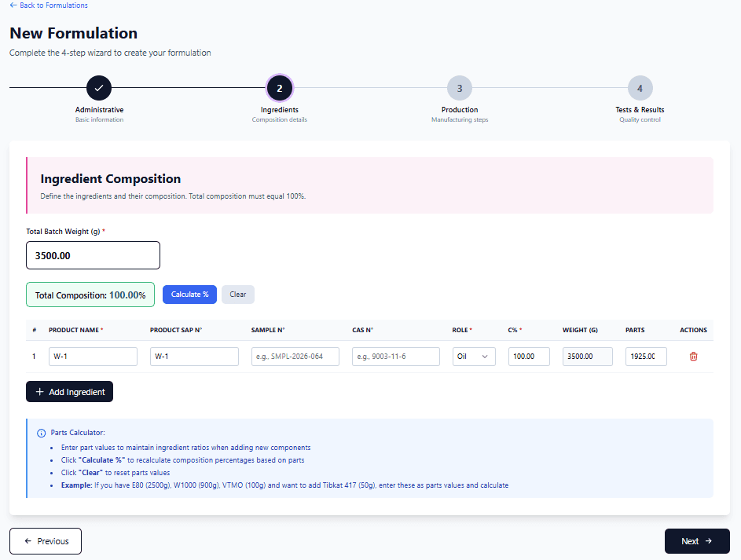Delete the W-1 ingredient row trash icon

tap(693, 357)
